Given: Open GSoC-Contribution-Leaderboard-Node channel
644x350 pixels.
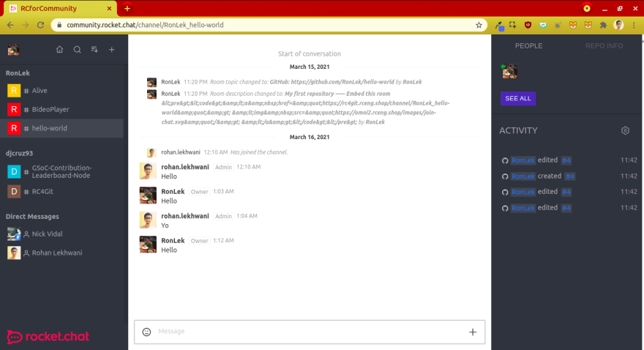Looking at the screenshot, I should click(x=61, y=172).
